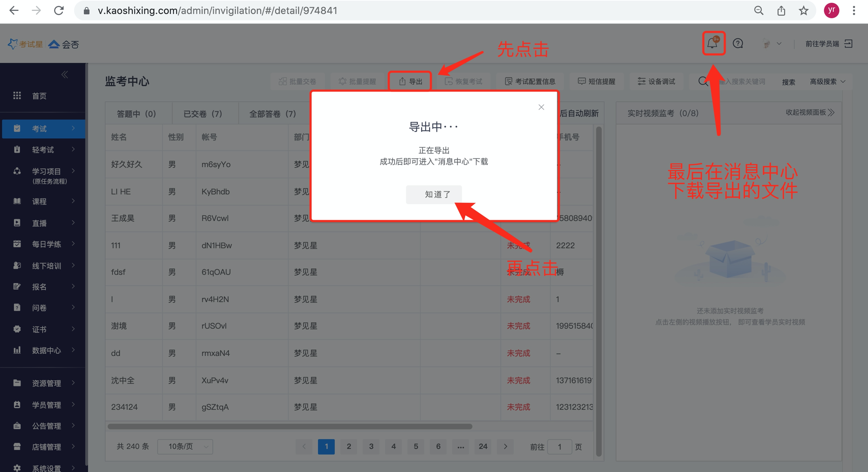Viewport: 868px width, 472px height.
Task: Collapse video panel via 收起视频面板
Action: coord(810,113)
